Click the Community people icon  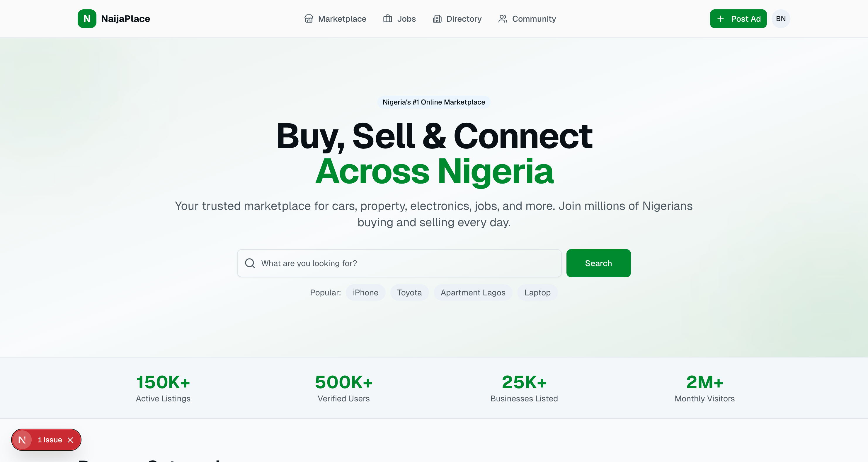pyautogui.click(x=503, y=19)
